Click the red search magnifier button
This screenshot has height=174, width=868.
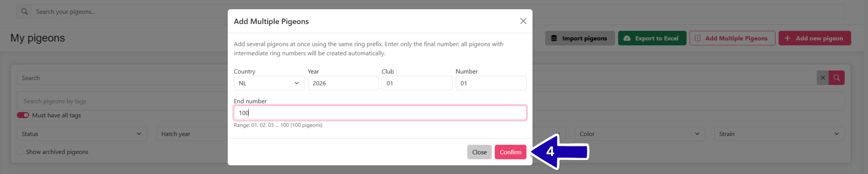click(837, 78)
